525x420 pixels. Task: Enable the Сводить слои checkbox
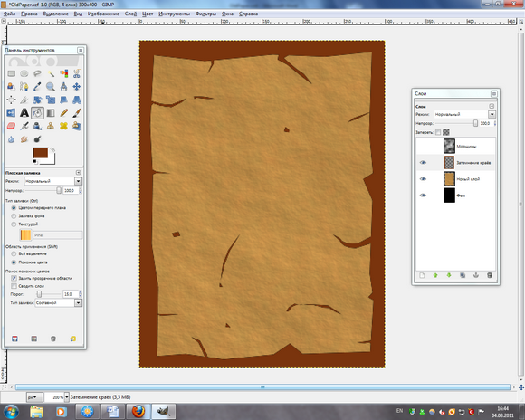point(14,286)
